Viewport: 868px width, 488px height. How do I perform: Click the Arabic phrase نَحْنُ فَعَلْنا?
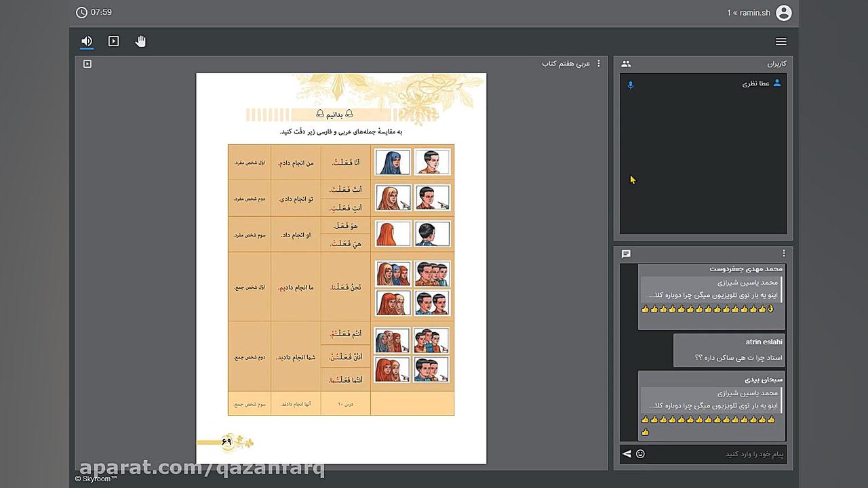pos(346,287)
